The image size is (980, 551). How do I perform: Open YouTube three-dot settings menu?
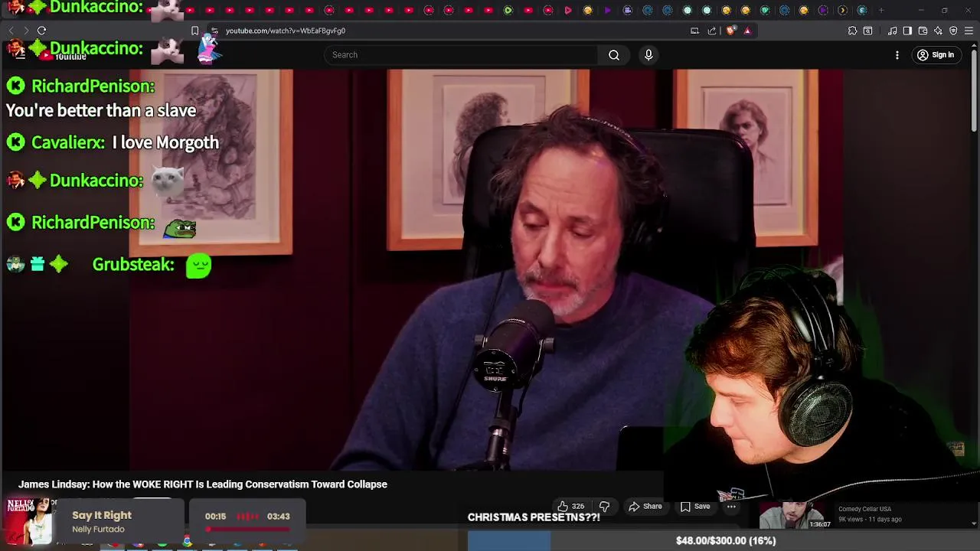(x=897, y=55)
